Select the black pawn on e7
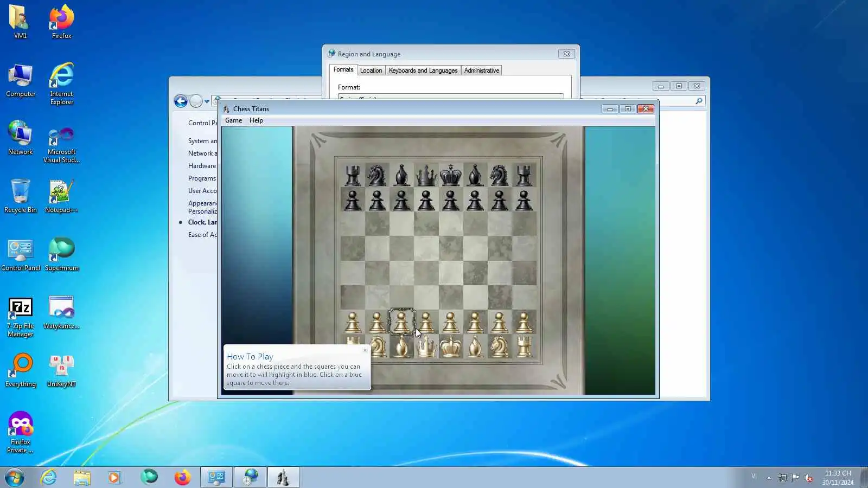The width and height of the screenshot is (868, 488). point(450,200)
